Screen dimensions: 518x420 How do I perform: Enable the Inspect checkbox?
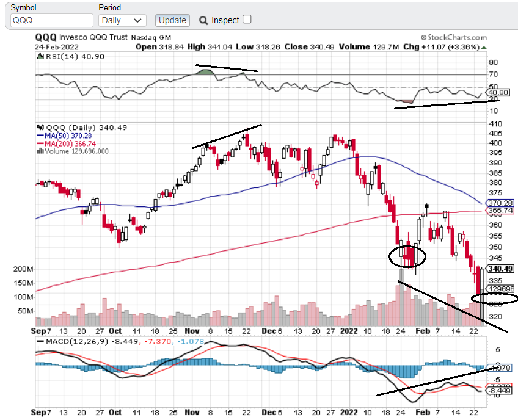click(247, 20)
